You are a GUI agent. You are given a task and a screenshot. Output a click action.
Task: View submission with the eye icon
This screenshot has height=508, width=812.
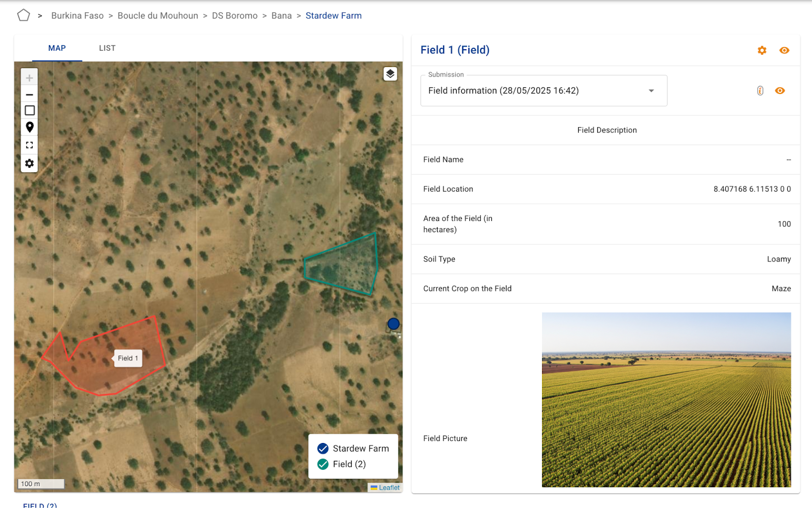point(780,90)
